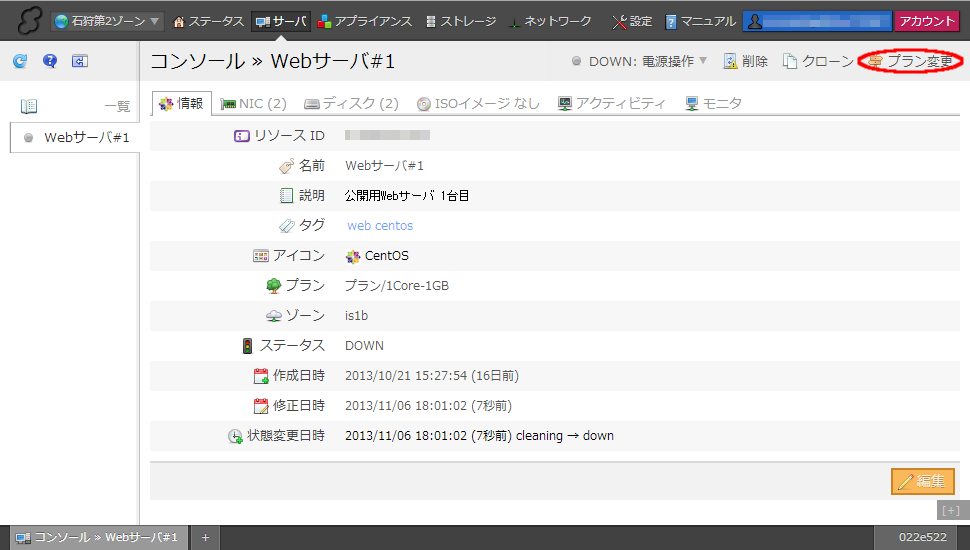
Task: Expand the 石狩第2ゾーン zone dropdown
Action: 109,21
